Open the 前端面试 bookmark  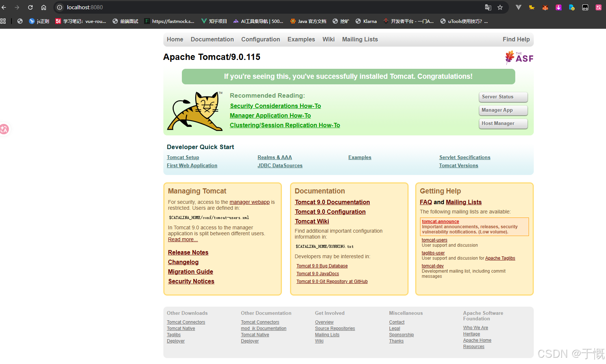tap(125, 21)
